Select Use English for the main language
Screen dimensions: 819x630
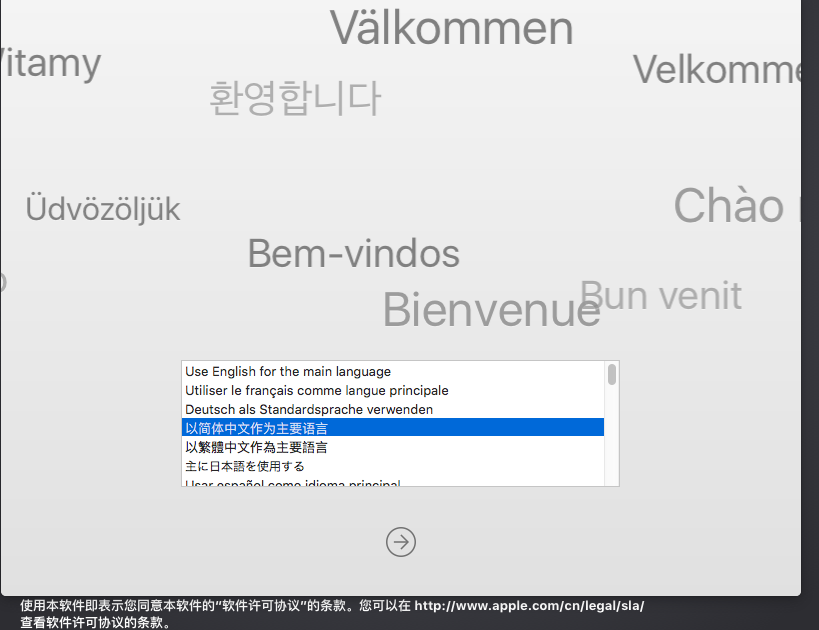point(393,371)
